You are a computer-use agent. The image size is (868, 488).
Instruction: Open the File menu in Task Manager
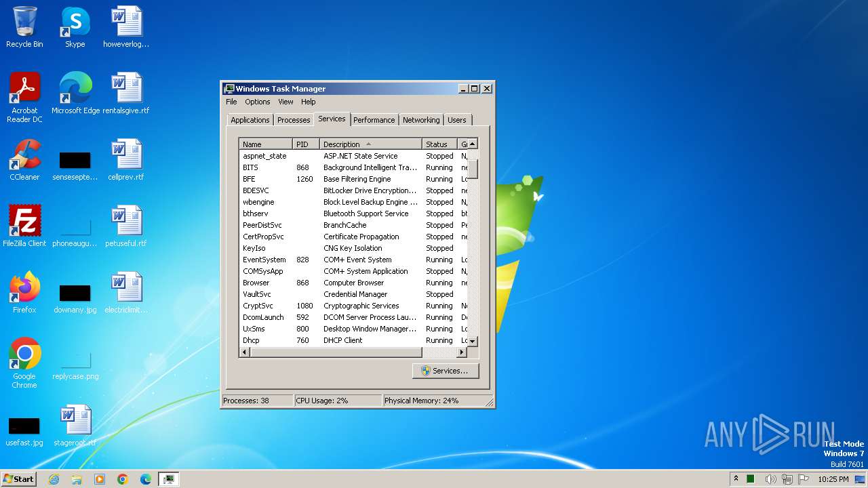(231, 102)
